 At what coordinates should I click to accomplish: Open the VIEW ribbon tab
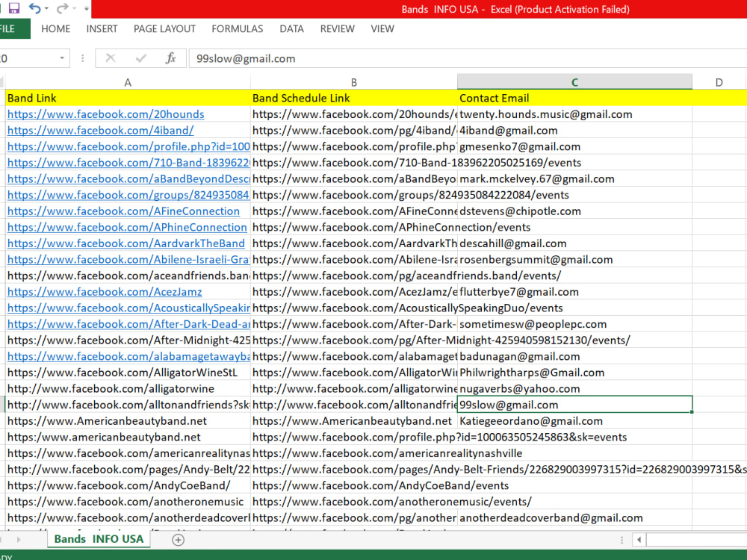(x=382, y=28)
